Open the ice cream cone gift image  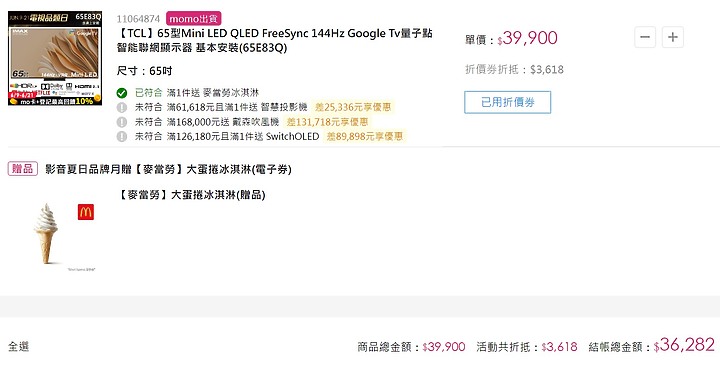tap(46, 233)
